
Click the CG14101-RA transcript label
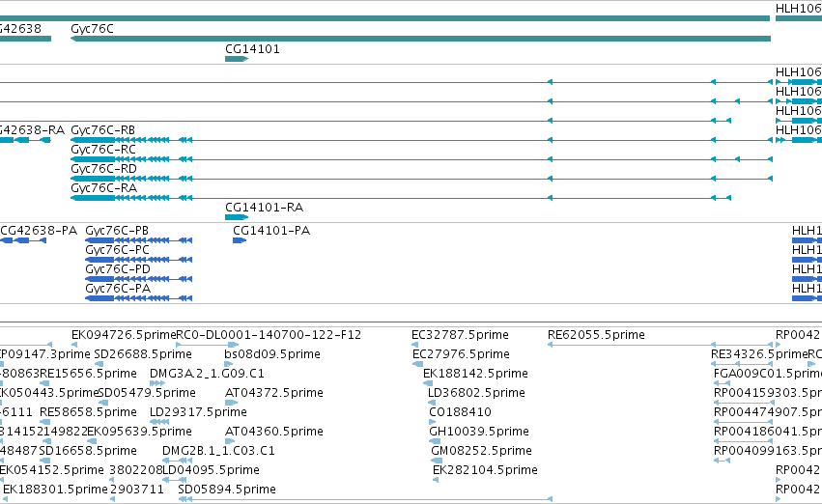click(x=265, y=208)
